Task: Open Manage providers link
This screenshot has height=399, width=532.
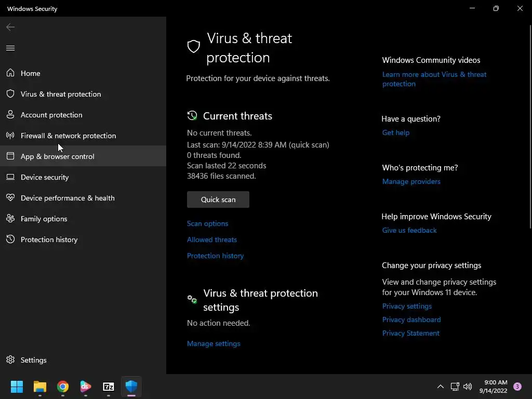Action: pos(411,181)
